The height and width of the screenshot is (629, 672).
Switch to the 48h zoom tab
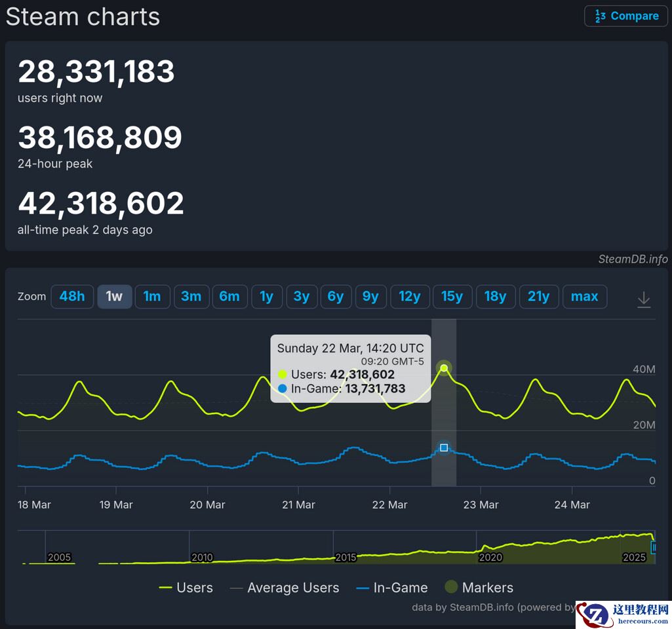tap(72, 296)
